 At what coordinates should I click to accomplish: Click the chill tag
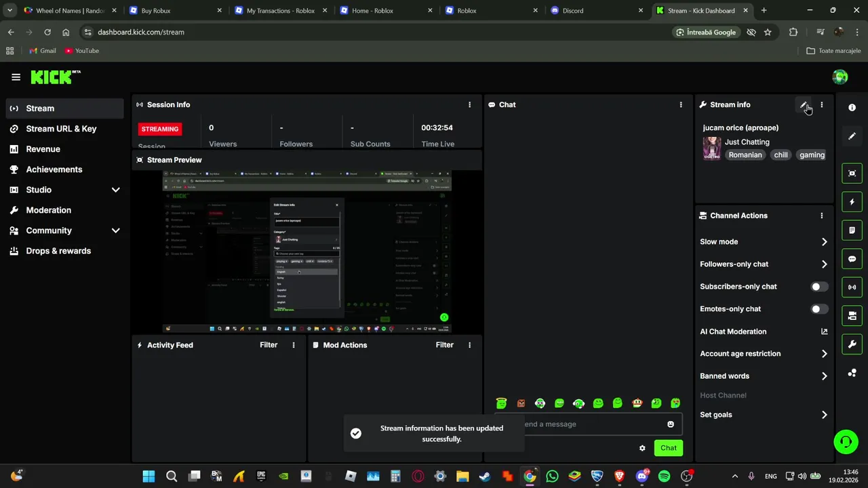pos(781,155)
